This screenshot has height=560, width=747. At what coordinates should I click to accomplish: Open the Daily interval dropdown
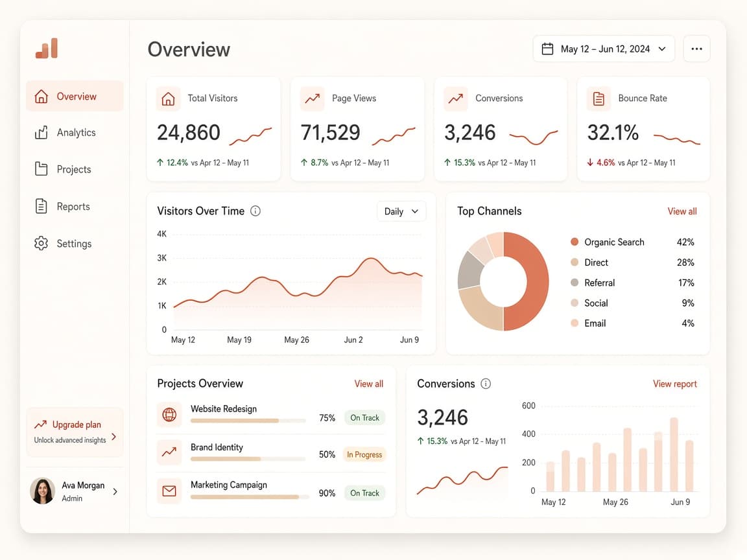pos(401,211)
